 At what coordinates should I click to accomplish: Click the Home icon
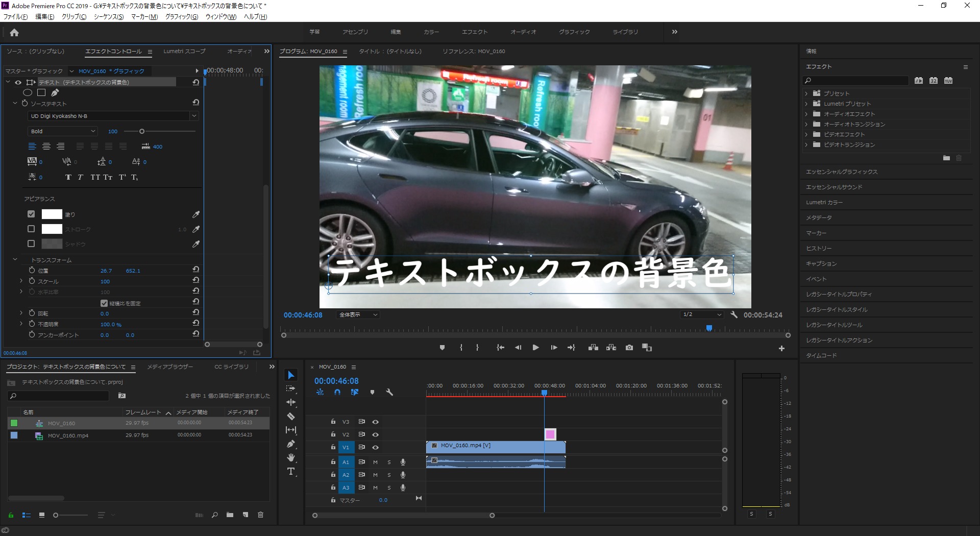pyautogui.click(x=14, y=33)
